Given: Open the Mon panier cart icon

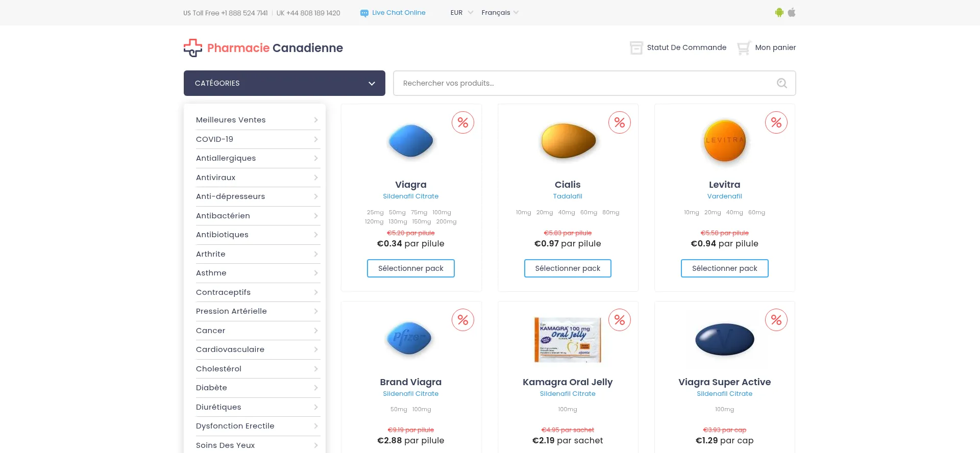Looking at the screenshot, I should (x=744, y=48).
